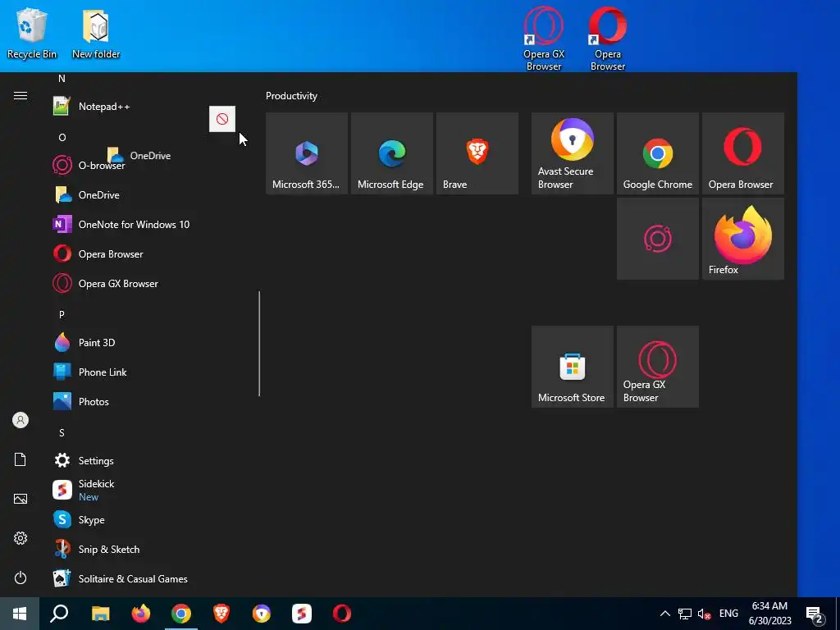Open the Microsoft Store tile
The image size is (840, 630).
[x=572, y=367]
